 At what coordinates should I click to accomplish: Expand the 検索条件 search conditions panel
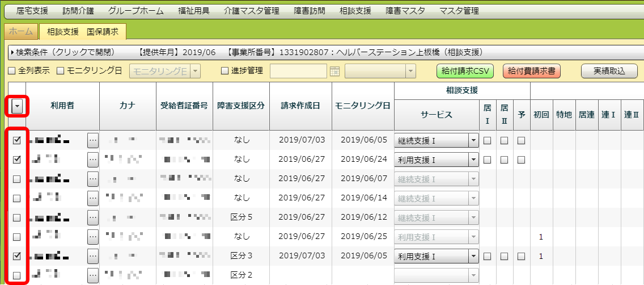point(12,52)
